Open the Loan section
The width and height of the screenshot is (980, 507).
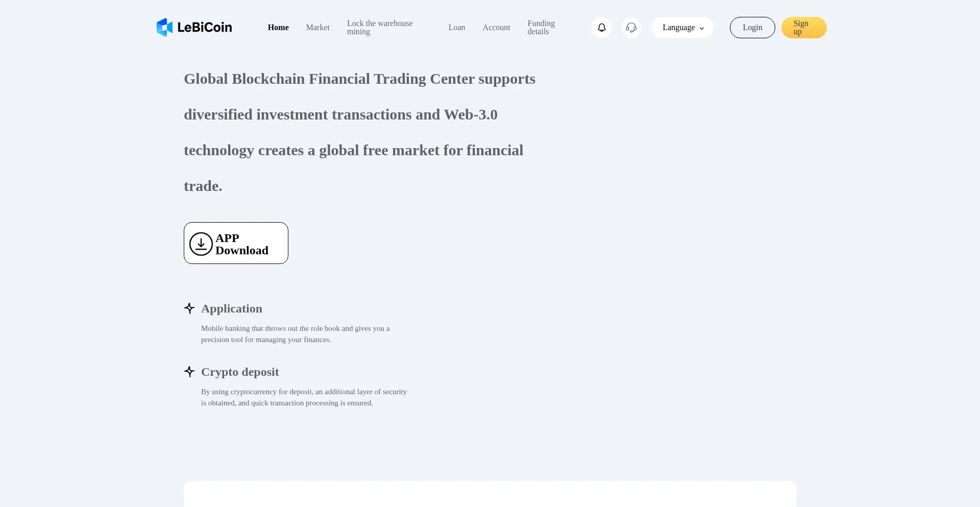point(456,27)
